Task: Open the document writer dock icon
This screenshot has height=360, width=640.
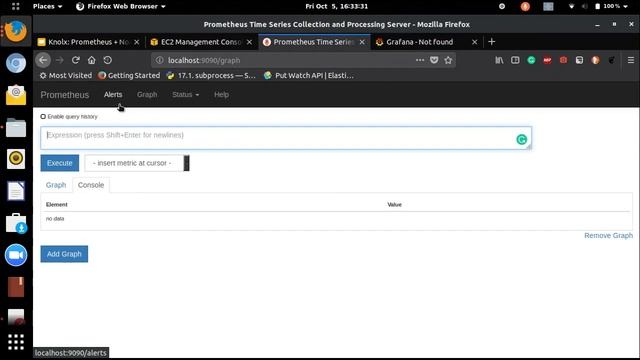Action: [16, 191]
